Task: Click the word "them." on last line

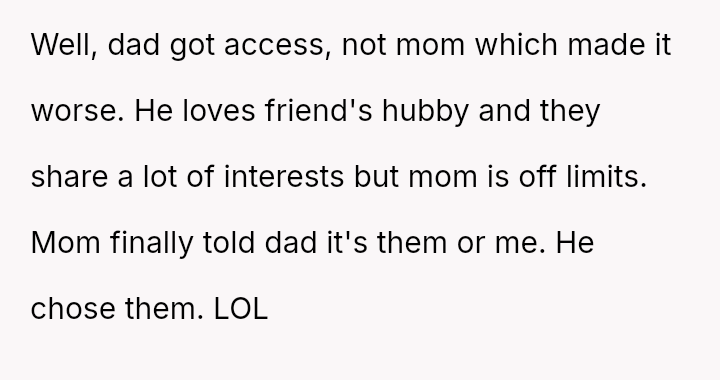Action: tap(164, 309)
